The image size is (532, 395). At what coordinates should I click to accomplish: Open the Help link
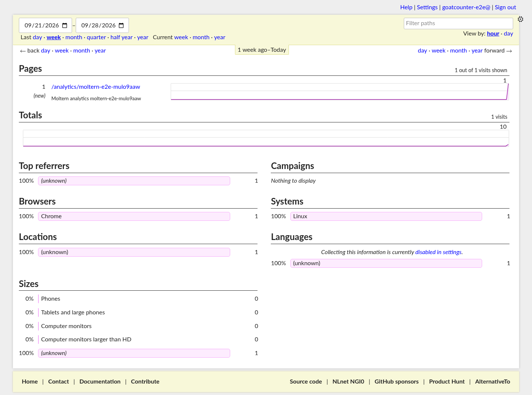(x=406, y=7)
